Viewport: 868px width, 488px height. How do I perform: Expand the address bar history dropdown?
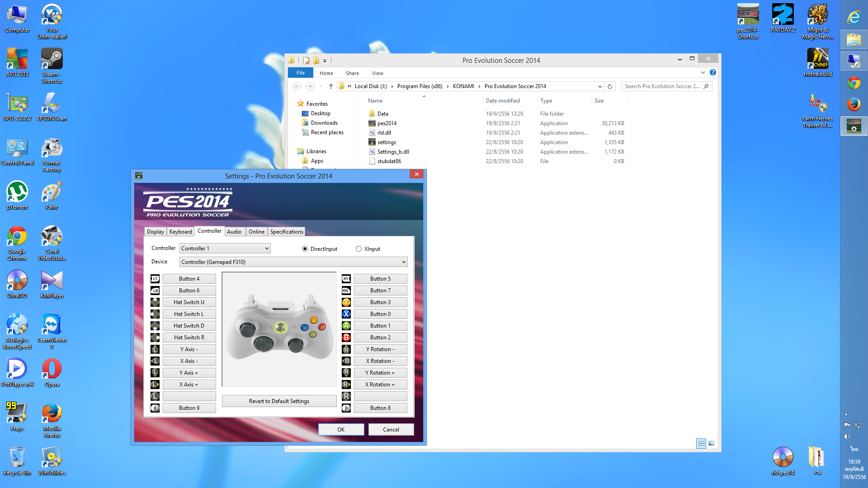[600, 86]
